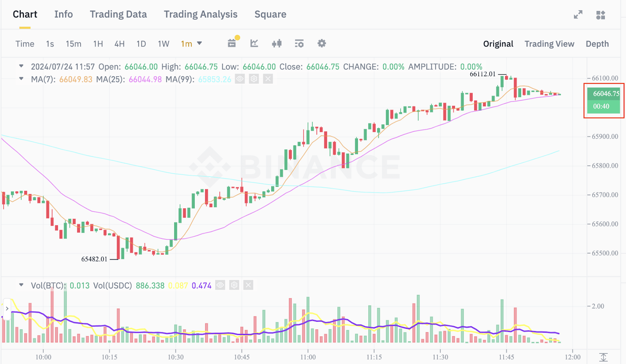Open the chart settings gear icon
Viewport: 626px width, 364px height.
pyautogui.click(x=322, y=43)
